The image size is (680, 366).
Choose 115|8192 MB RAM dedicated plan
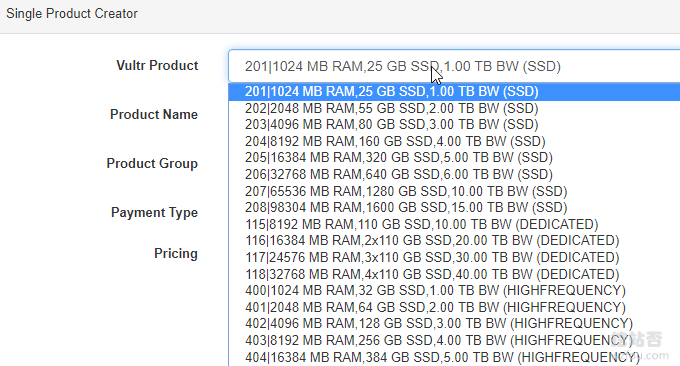pyautogui.click(x=454, y=224)
